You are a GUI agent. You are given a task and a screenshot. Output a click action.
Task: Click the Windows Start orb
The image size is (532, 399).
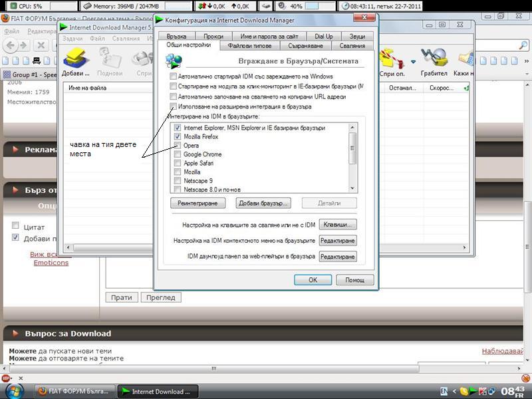click(15, 391)
